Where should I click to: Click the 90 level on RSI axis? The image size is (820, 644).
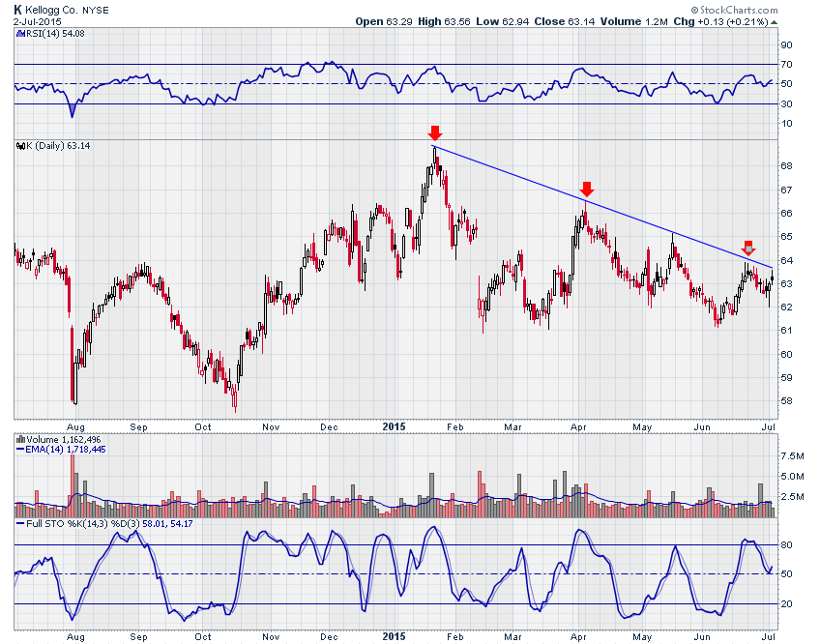(x=786, y=45)
